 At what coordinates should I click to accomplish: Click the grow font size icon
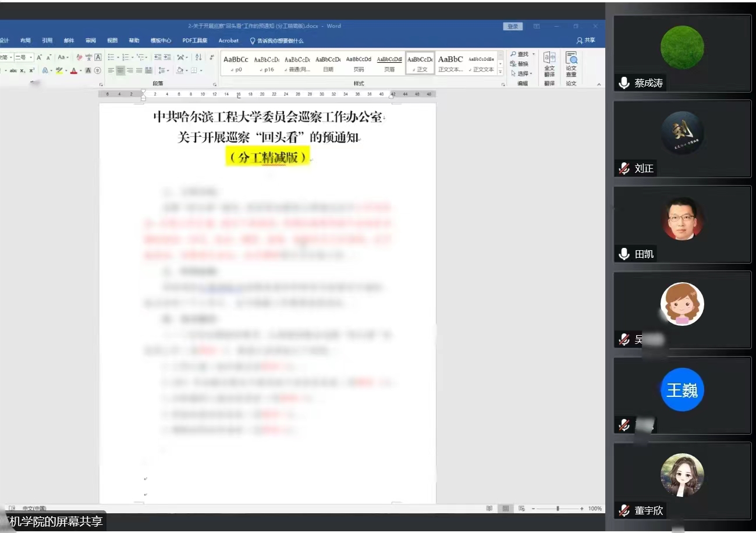[x=39, y=57]
